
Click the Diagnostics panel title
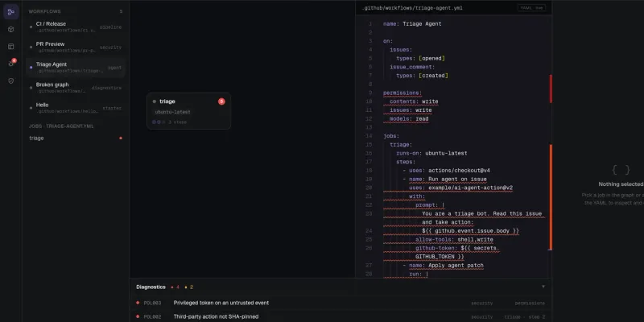coord(151,287)
